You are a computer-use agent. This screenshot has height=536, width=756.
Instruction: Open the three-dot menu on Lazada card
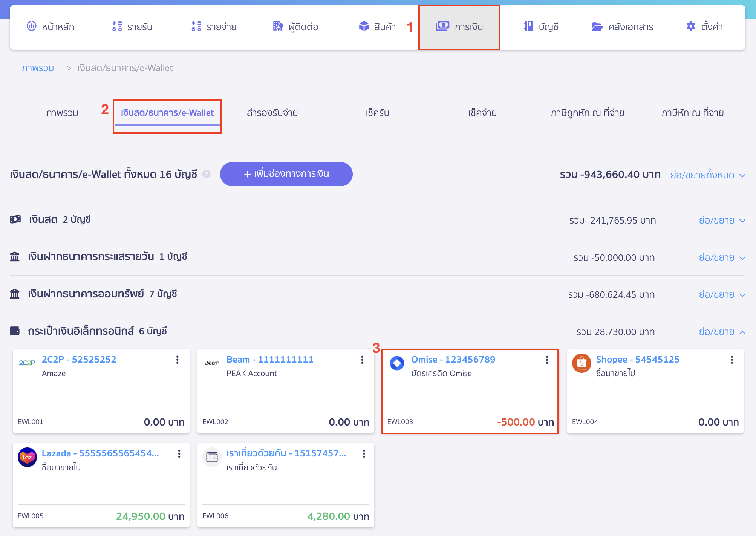(179, 454)
